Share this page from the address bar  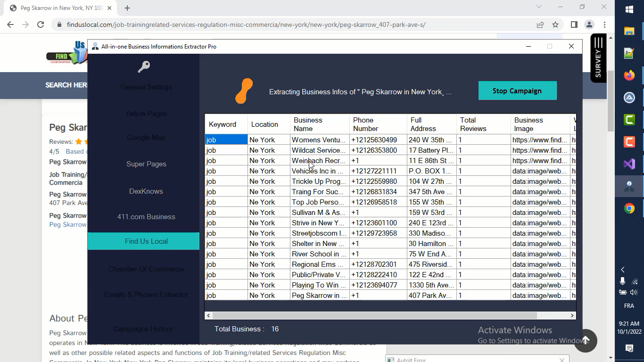click(540, 25)
